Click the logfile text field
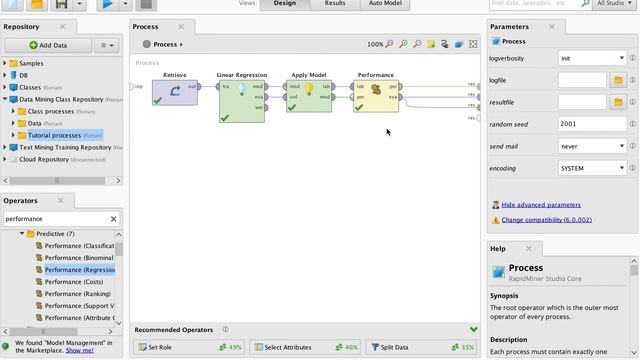This screenshot has width=640, height=360. tap(582, 80)
